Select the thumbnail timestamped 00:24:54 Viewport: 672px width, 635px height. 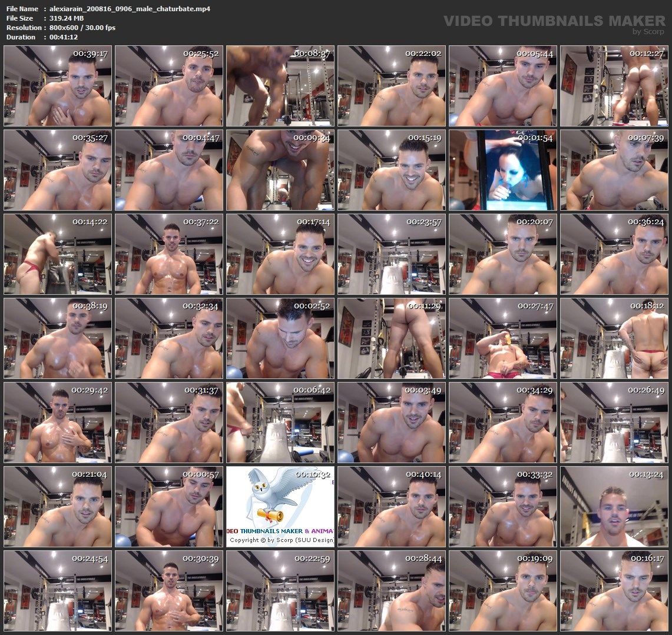coord(57,591)
